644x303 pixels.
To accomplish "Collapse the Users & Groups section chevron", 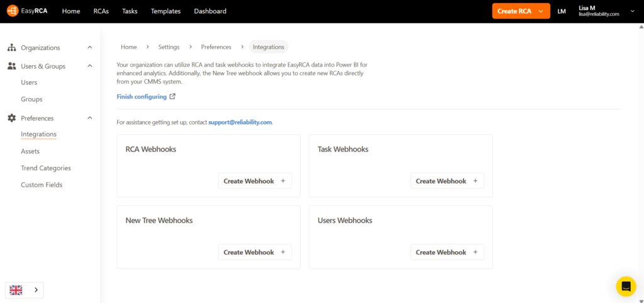I will (90, 66).
